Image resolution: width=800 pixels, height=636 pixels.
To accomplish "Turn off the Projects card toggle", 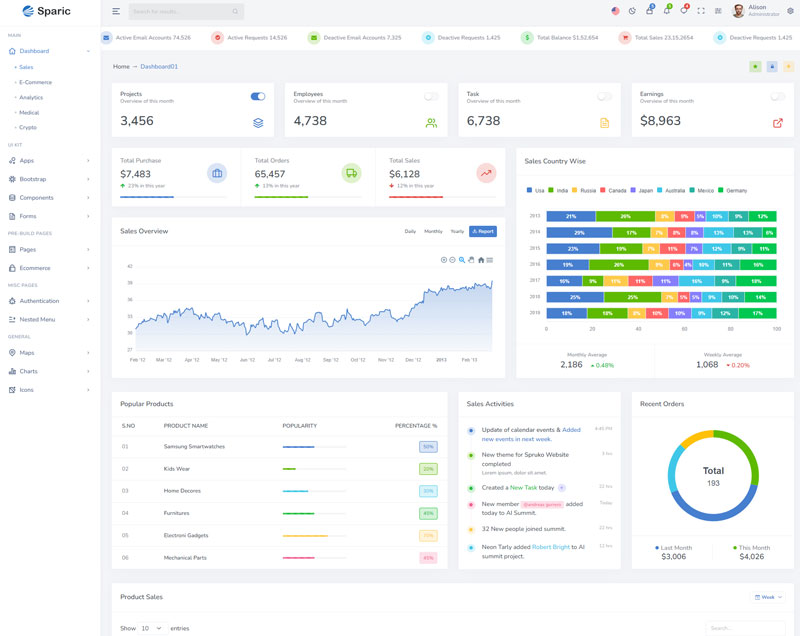I will [258, 97].
